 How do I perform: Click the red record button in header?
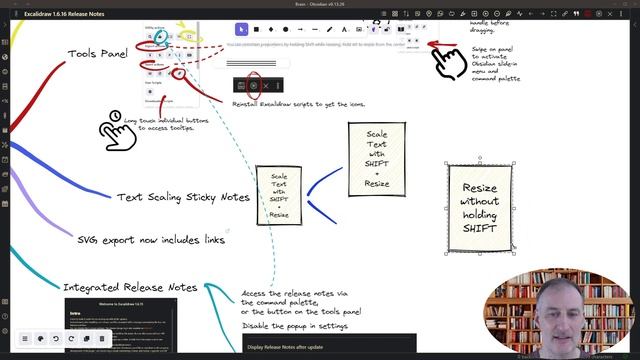(x=588, y=14)
